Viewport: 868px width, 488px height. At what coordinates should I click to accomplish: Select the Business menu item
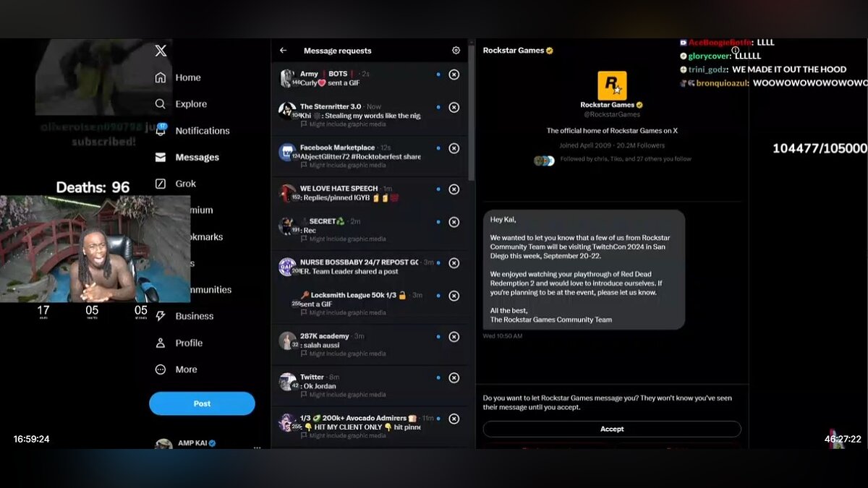click(x=194, y=316)
